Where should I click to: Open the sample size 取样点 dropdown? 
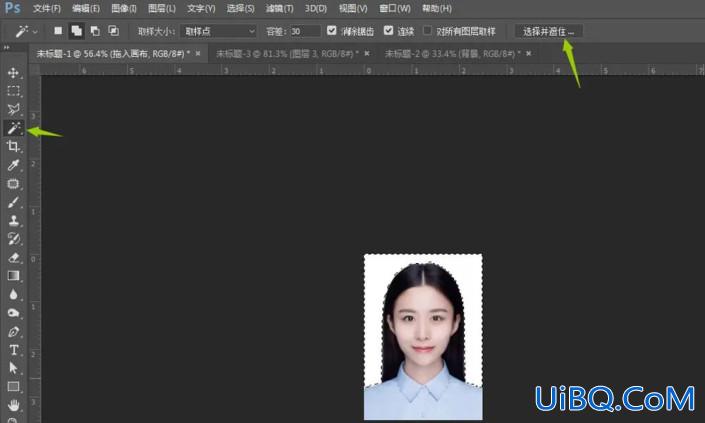(219, 31)
